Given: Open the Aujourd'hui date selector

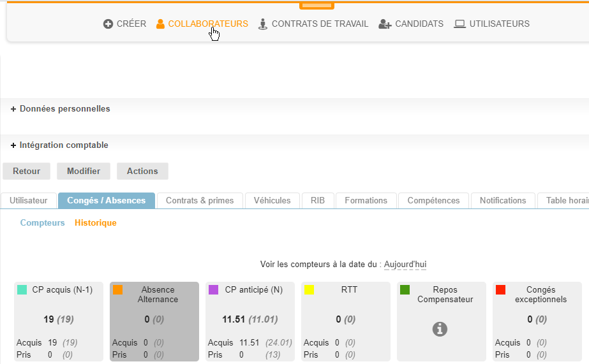Looking at the screenshot, I should pyautogui.click(x=405, y=265).
